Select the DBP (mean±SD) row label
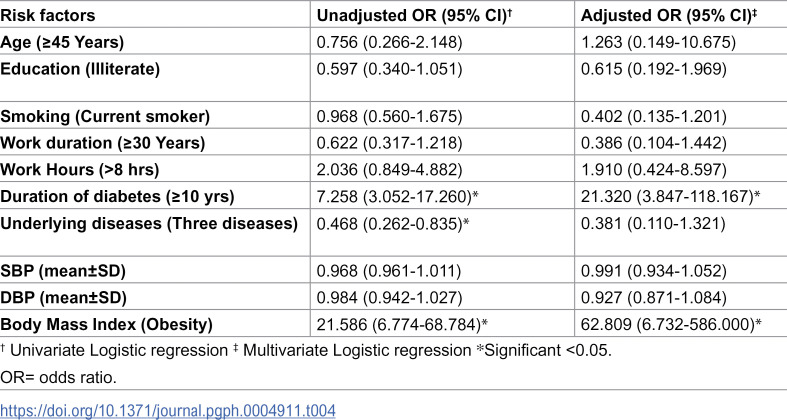The width and height of the screenshot is (787, 420). click(63, 298)
